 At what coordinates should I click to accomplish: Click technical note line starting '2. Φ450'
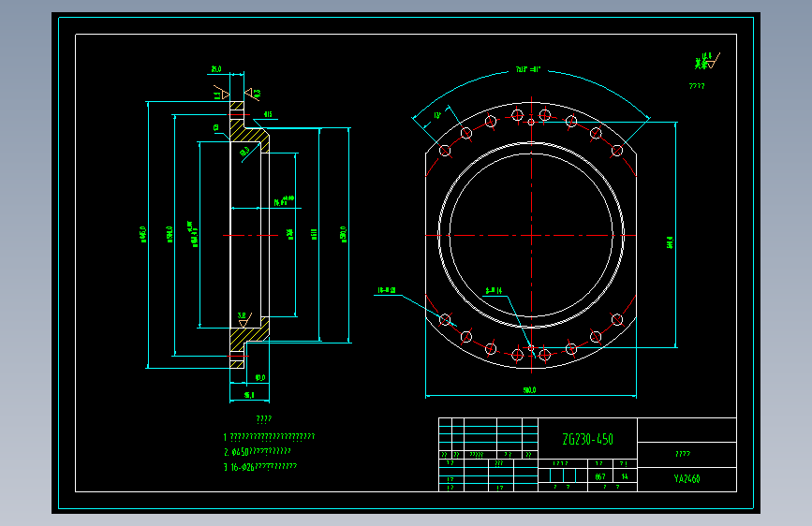(x=258, y=452)
